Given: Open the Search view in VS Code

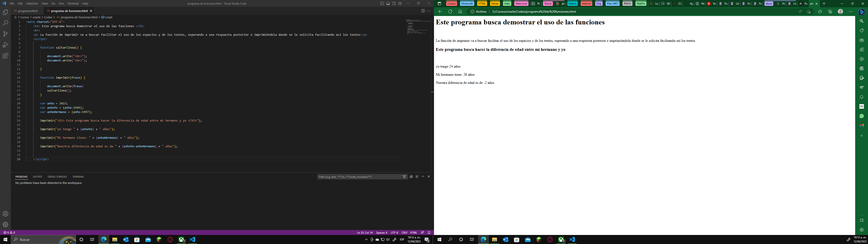Looking at the screenshot, I should click(5, 23).
